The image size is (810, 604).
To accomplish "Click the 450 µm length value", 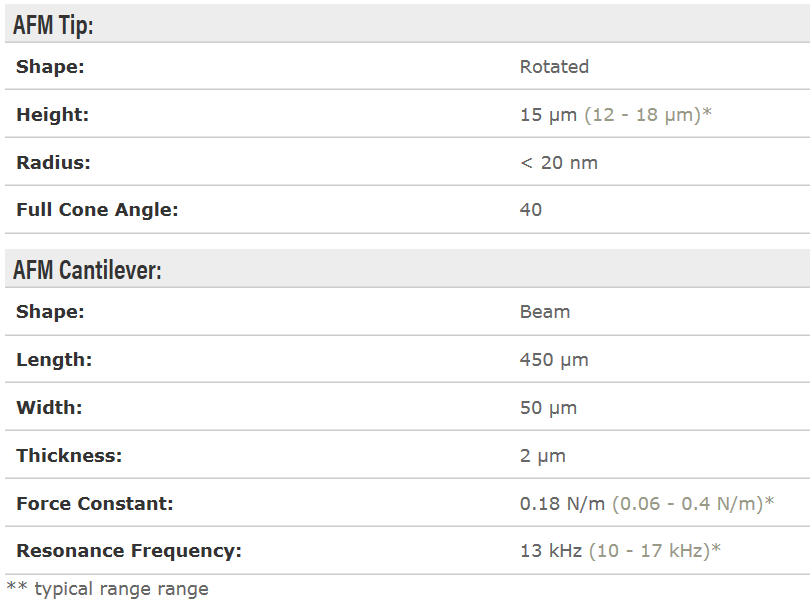I will (x=554, y=360).
